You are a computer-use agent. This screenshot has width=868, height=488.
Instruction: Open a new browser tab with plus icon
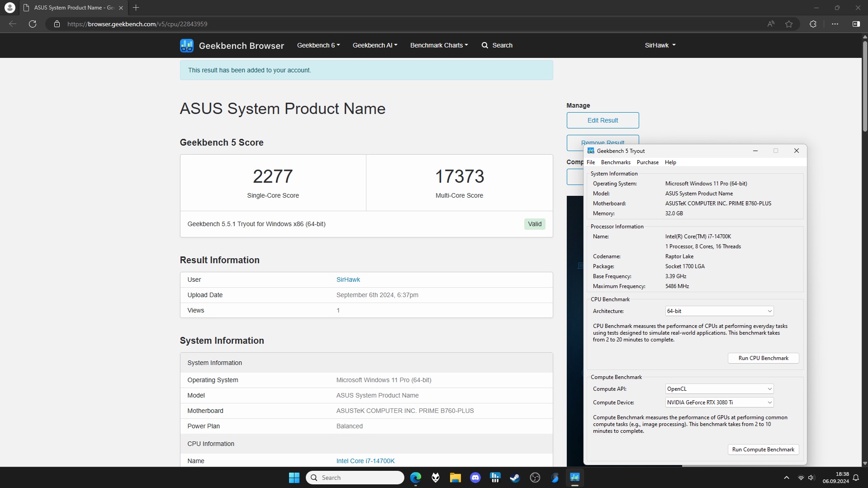pyautogui.click(x=136, y=8)
